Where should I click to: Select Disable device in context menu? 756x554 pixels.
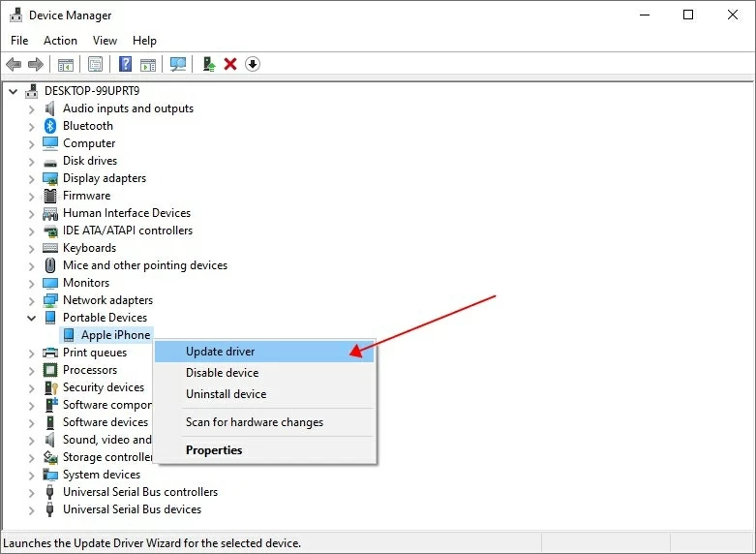pyautogui.click(x=222, y=373)
